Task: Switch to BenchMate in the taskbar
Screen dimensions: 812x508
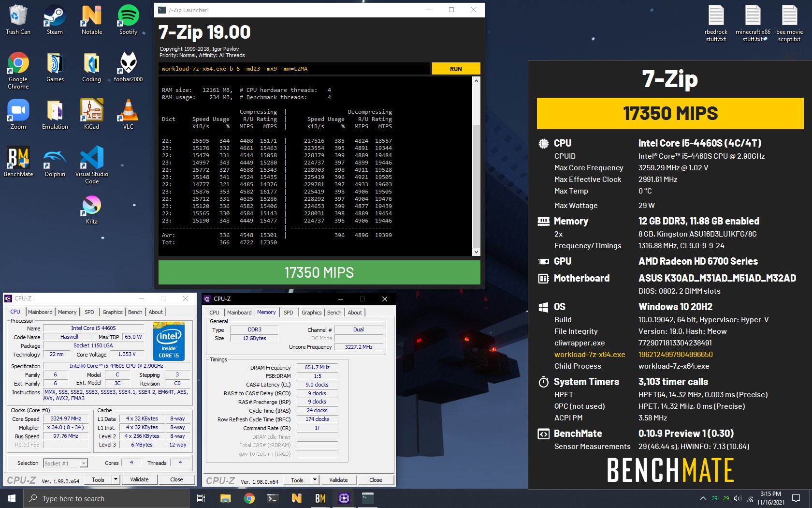Action: coord(320,498)
